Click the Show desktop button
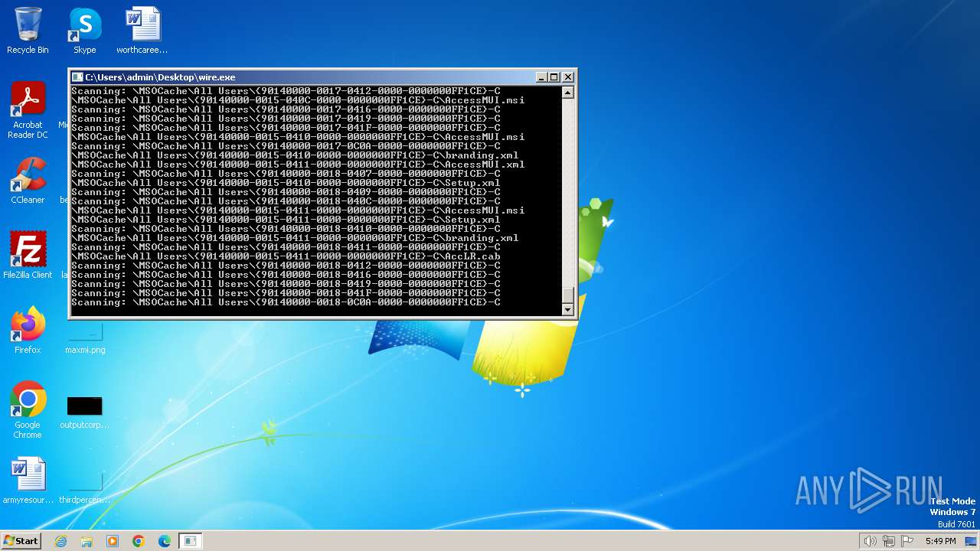 [x=971, y=541]
